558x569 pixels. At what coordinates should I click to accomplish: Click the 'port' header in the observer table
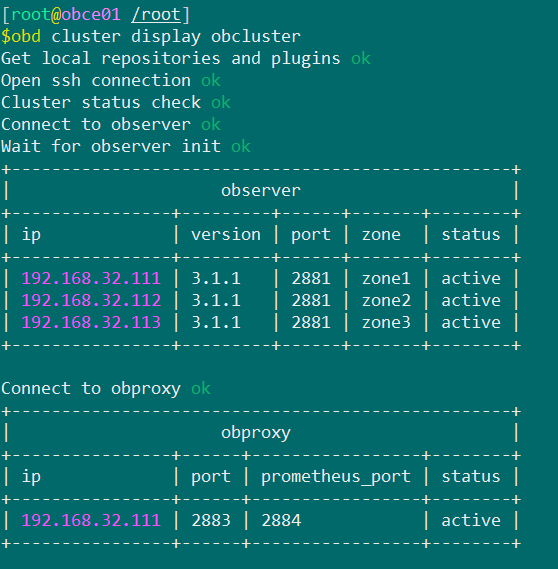pos(311,236)
